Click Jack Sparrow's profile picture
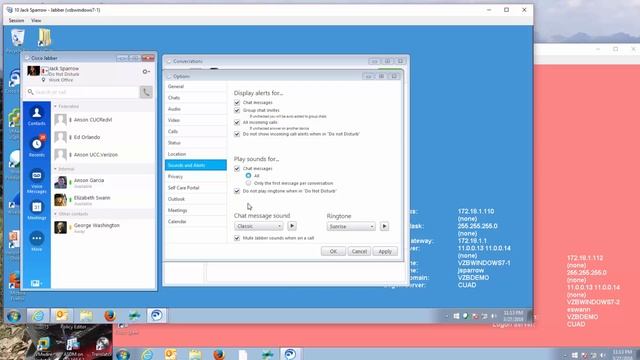 pyautogui.click(x=33, y=71)
